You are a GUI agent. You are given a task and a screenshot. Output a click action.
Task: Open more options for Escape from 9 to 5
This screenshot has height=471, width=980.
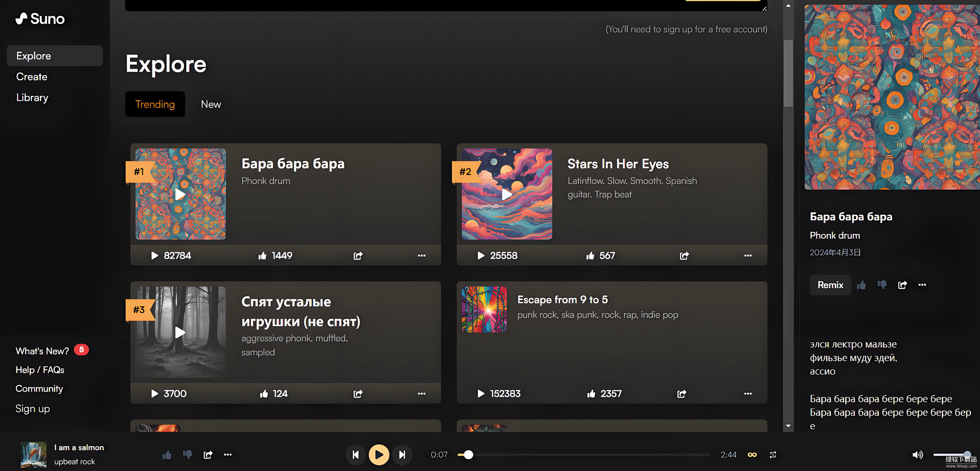click(748, 394)
